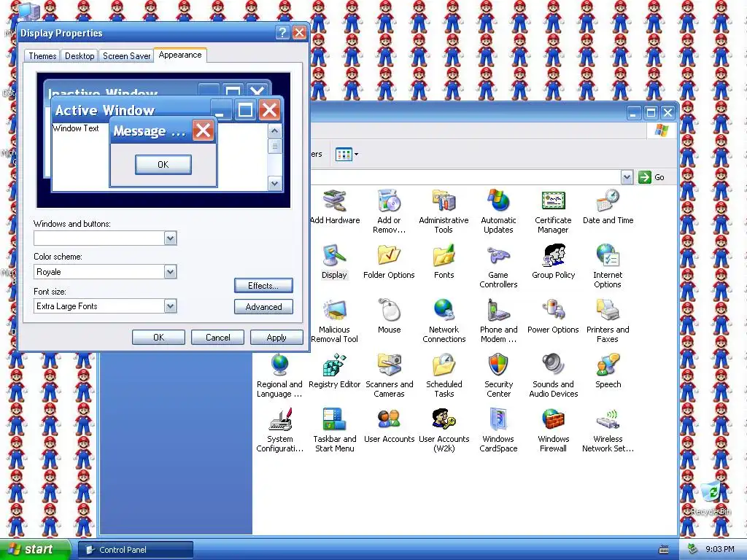Open the Recycle Bin on desktop
The height and width of the screenshot is (560, 747).
[711, 497]
